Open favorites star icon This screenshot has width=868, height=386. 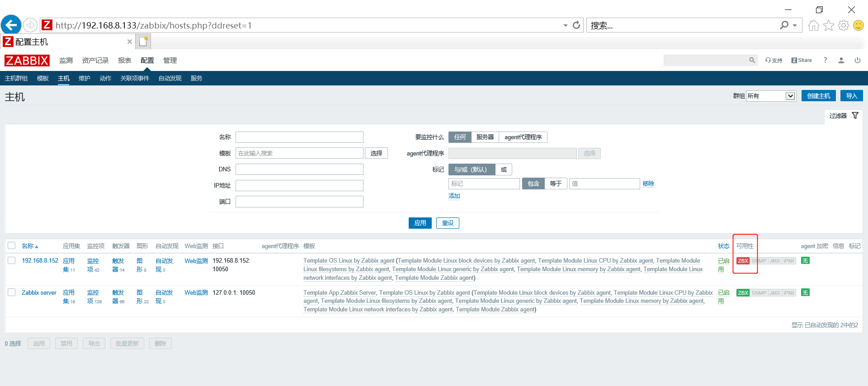pyautogui.click(x=828, y=25)
